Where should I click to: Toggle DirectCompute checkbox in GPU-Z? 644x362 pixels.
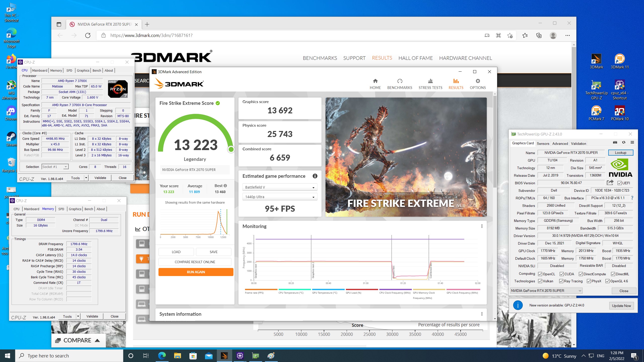(581, 274)
